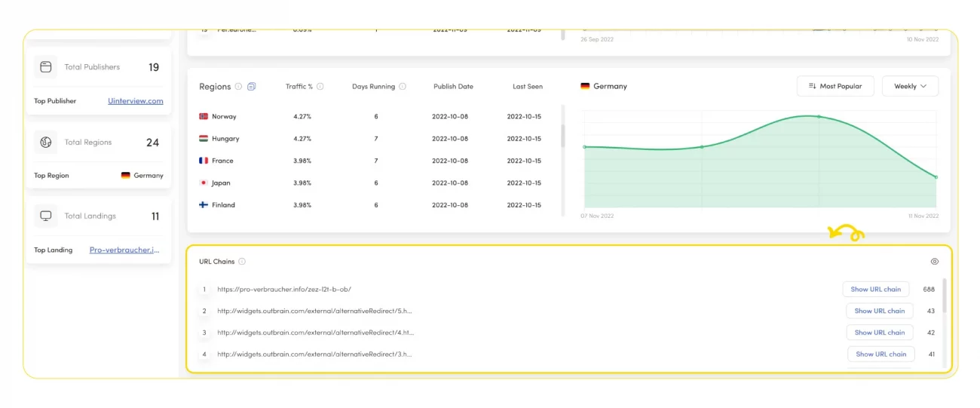This screenshot has height=408, width=980.
Task: Click info icon next to Traffic %
Action: tap(320, 87)
